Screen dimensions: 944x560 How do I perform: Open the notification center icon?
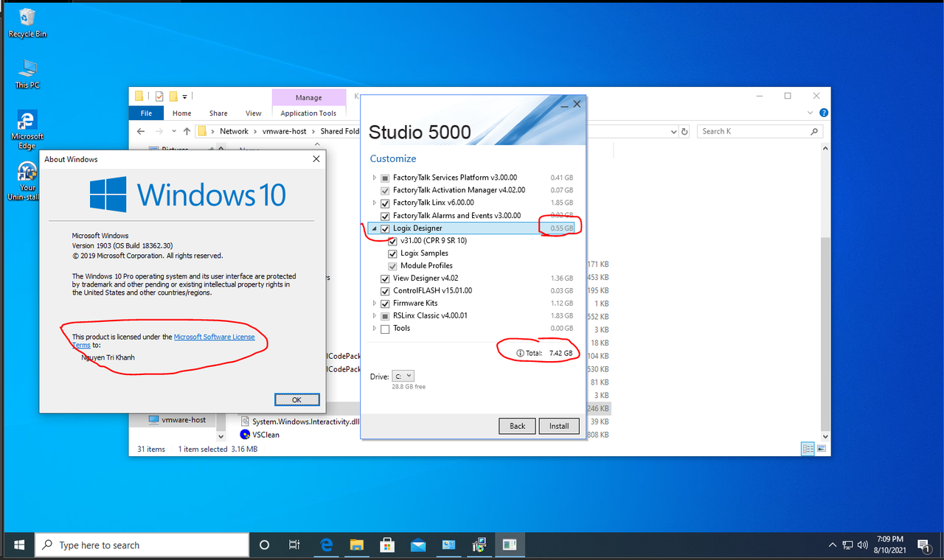(923, 545)
